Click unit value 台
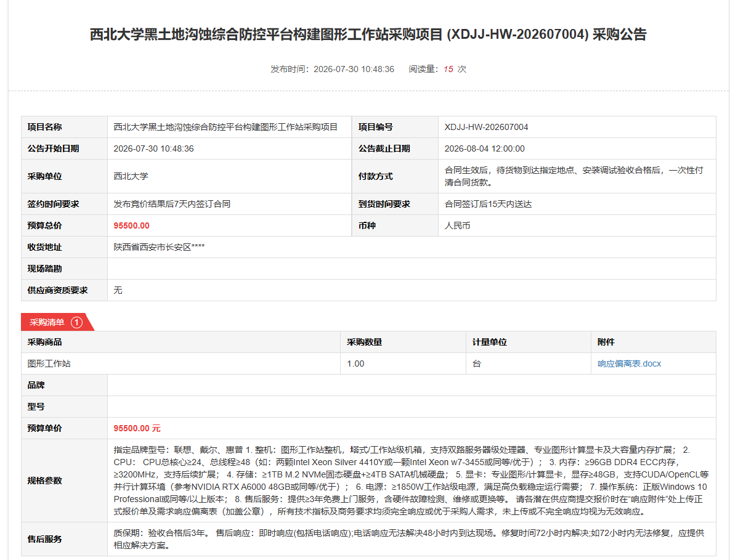 click(476, 363)
